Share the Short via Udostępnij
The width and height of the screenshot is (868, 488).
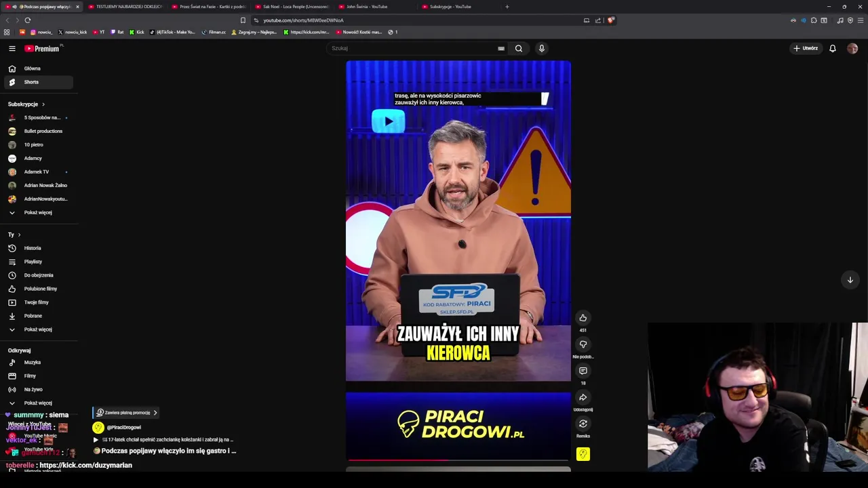(583, 397)
